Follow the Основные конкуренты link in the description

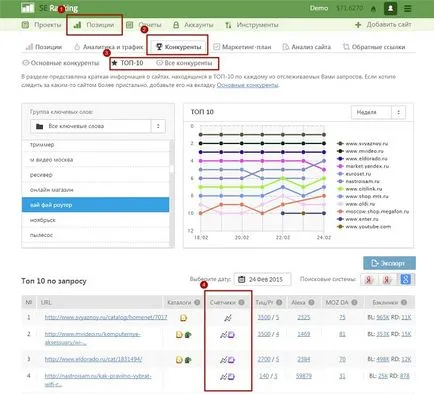point(248,85)
